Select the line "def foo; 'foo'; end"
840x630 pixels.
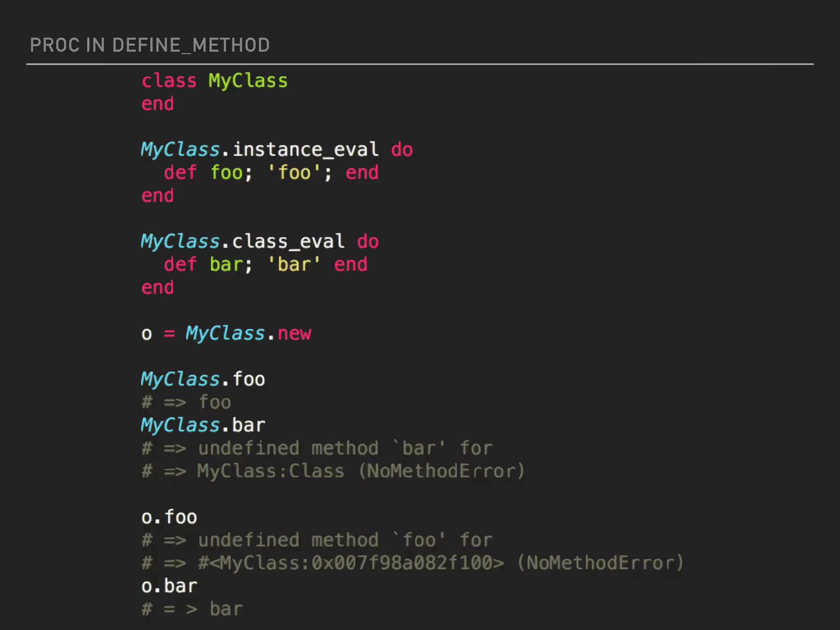(271, 173)
